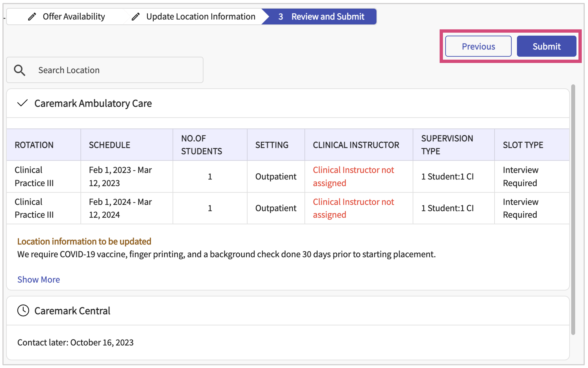The image size is (588, 368).
Task: Click 'Contact later: October 16, 2023' text
Action: point(75,342)
